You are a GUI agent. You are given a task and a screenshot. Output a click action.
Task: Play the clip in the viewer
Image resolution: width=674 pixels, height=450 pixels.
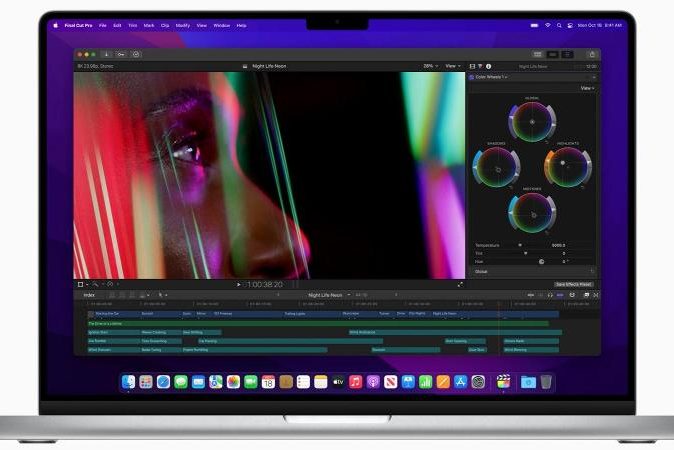point(239,285)
